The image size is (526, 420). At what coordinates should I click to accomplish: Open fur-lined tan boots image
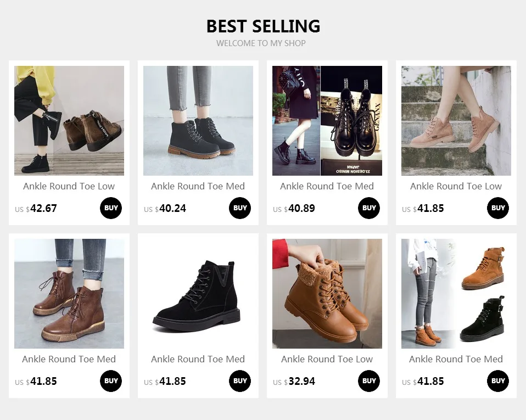327,294
